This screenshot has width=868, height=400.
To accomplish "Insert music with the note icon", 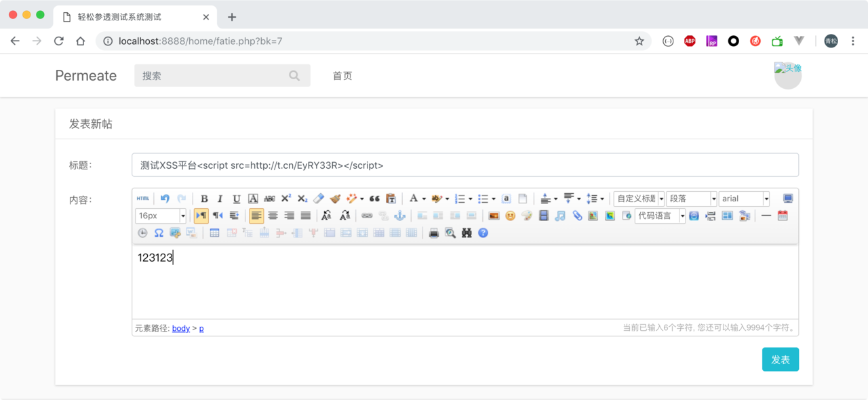I will 560,216.
